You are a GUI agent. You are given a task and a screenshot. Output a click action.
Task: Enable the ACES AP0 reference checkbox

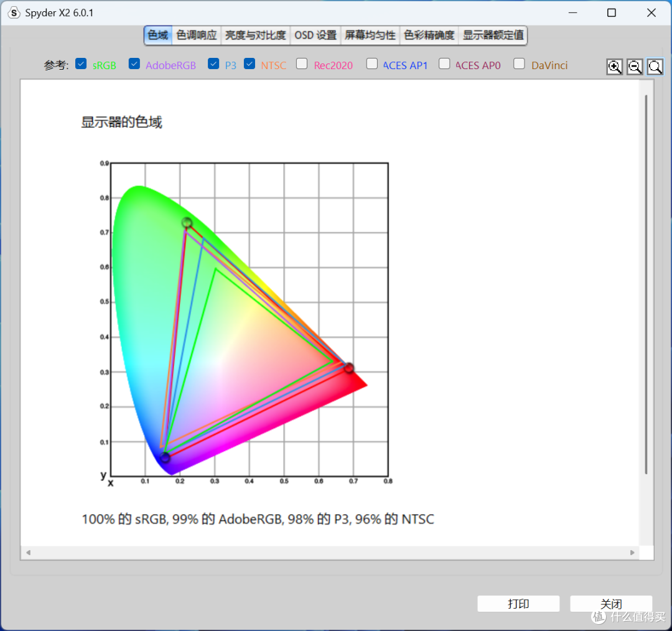[444, 63]
